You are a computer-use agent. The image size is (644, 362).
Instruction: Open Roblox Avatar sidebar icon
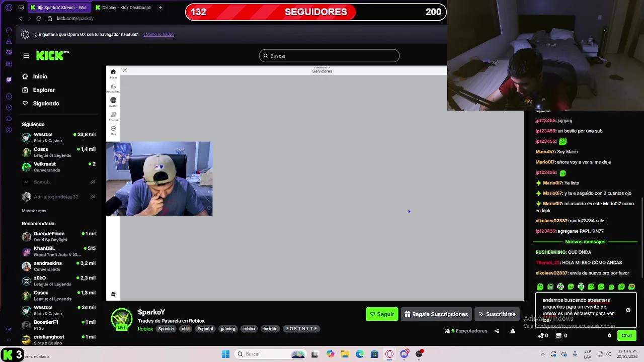tap(113, 102)
